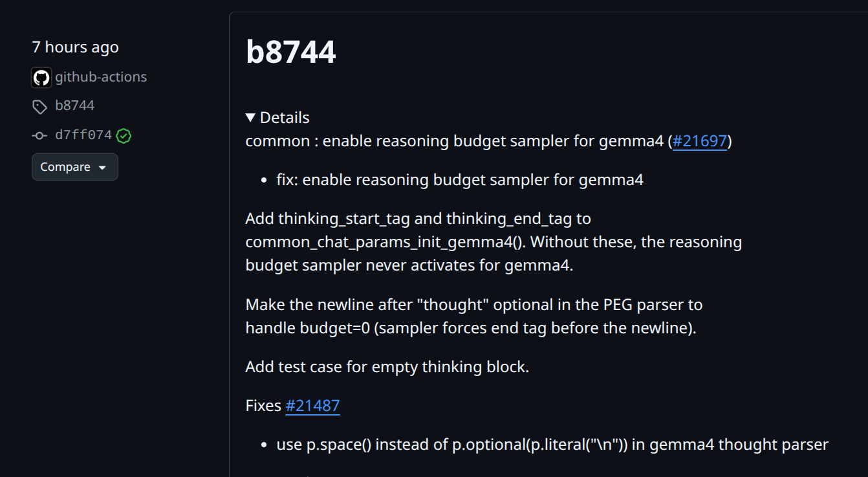This screenshot has width=868, height=477.
Task: Click the commit icon beside d7ff074
Action: tap(40, 136)
